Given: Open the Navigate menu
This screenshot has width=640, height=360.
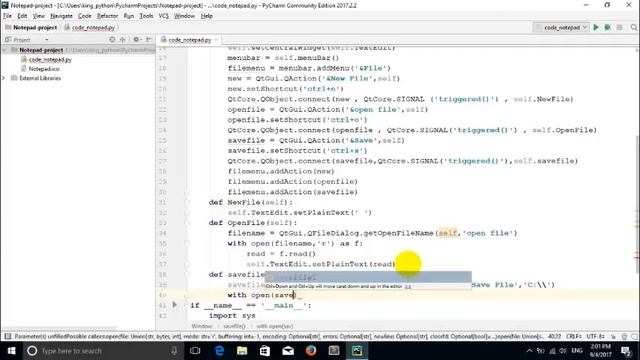Looking at the screenshot, I should 61,16.
